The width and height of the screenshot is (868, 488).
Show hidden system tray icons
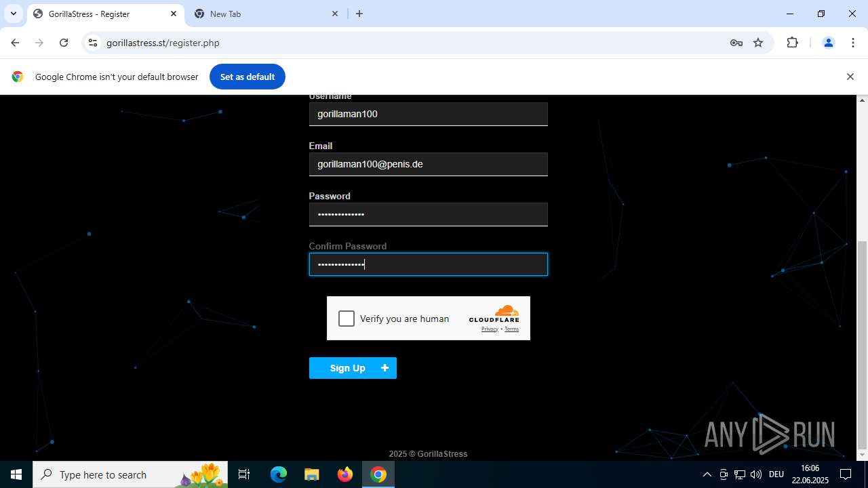click(707, 474)
